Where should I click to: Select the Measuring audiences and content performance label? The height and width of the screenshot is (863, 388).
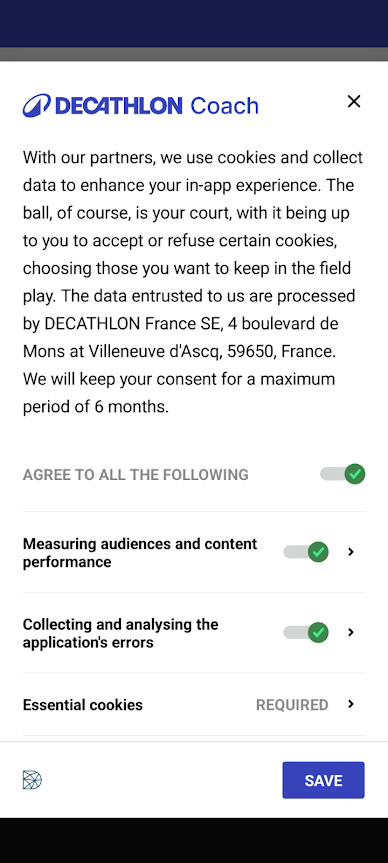click(x=140, y=553)
